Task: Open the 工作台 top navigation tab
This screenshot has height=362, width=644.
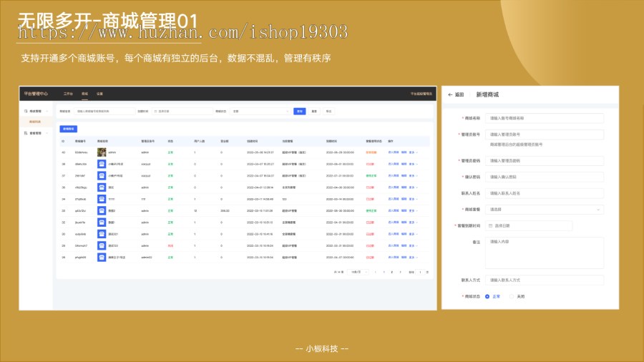Action: 68,94
